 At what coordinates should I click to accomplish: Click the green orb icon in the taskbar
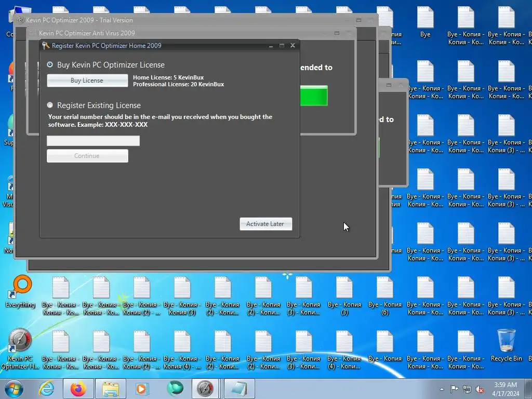tap(175, 388)
